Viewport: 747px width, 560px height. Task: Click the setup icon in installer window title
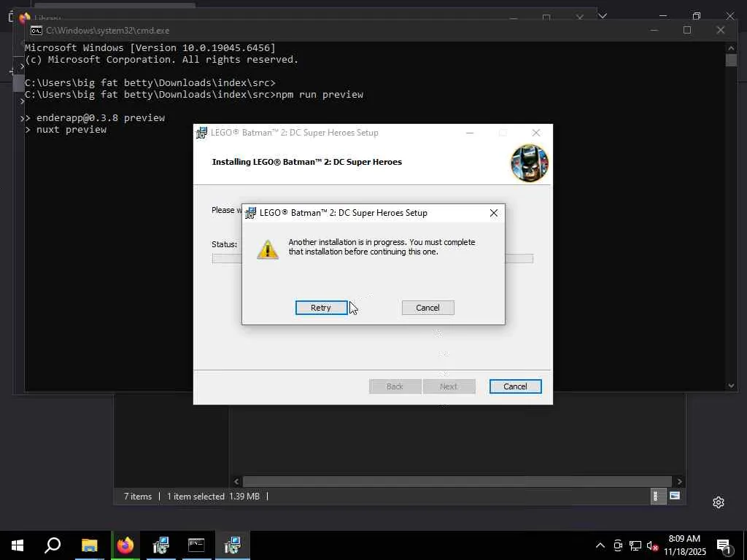tap(202, 133)
